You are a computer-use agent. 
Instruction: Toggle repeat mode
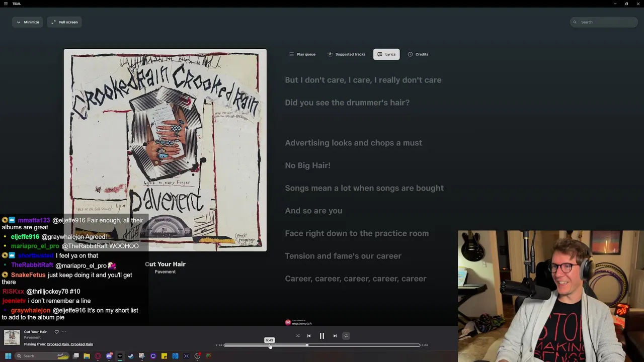click(x=346, y=336)
